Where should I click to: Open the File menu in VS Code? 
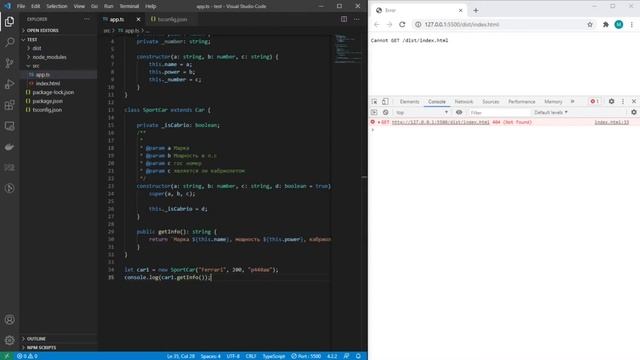tap(21, 6)
